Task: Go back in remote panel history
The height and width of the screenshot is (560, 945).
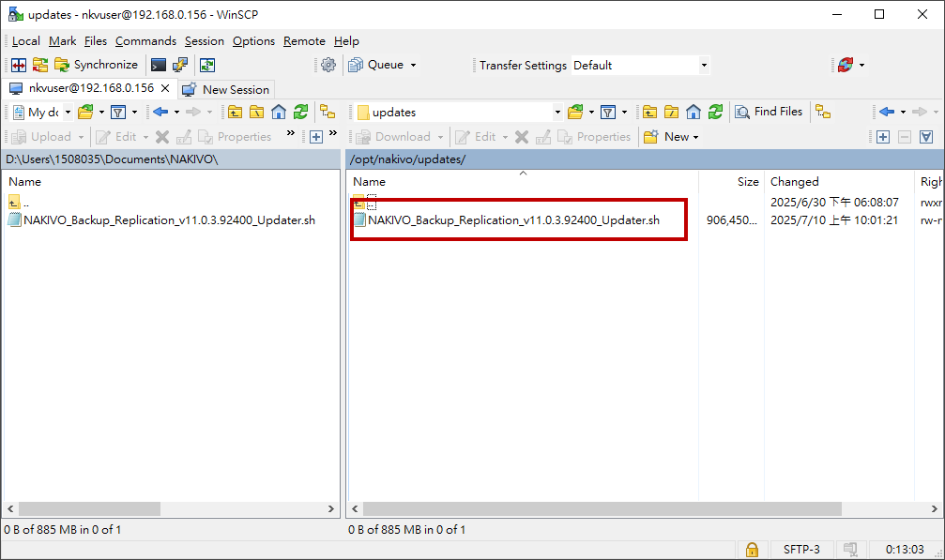Action: click(x=887, y=112)
